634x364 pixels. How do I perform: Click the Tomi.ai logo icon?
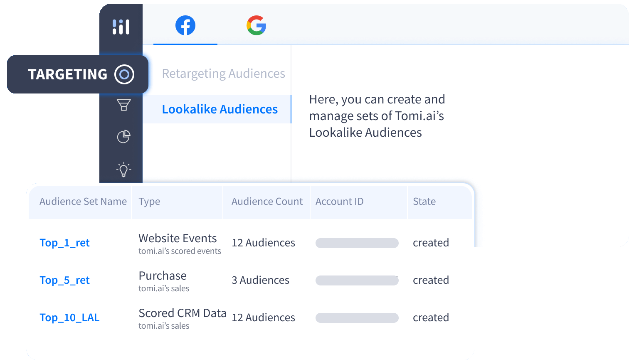pos(121,27)
